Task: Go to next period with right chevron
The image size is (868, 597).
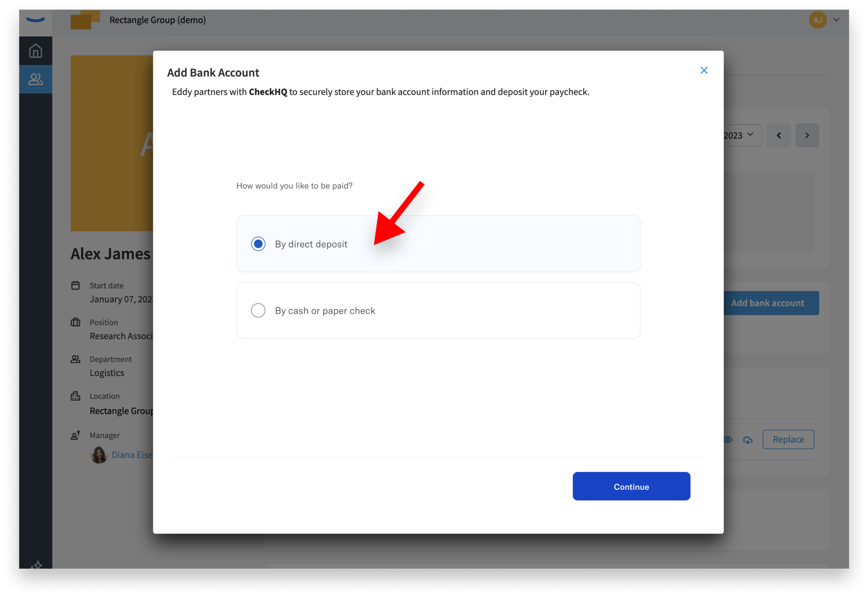Action: (807, 135)
